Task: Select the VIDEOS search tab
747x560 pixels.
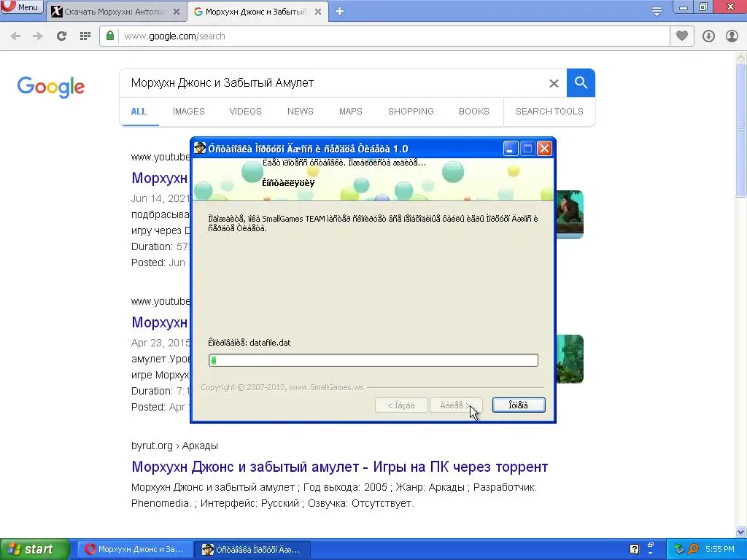Action: (245, 112)
